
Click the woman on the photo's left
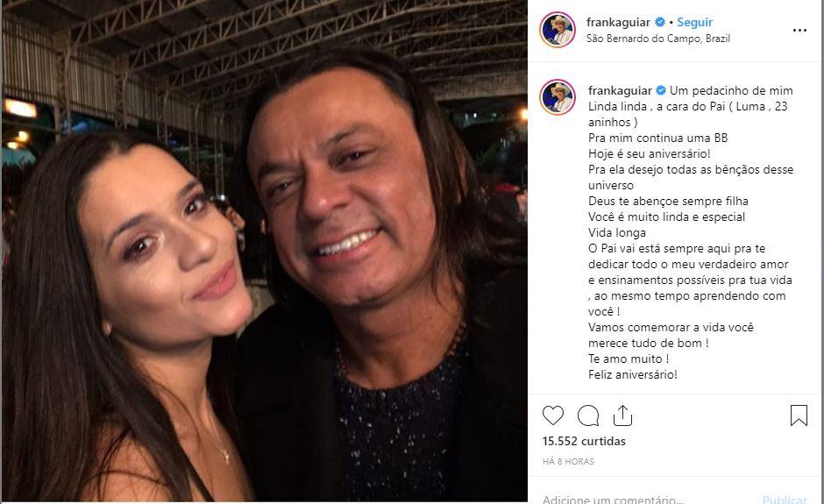pos(158,263)
